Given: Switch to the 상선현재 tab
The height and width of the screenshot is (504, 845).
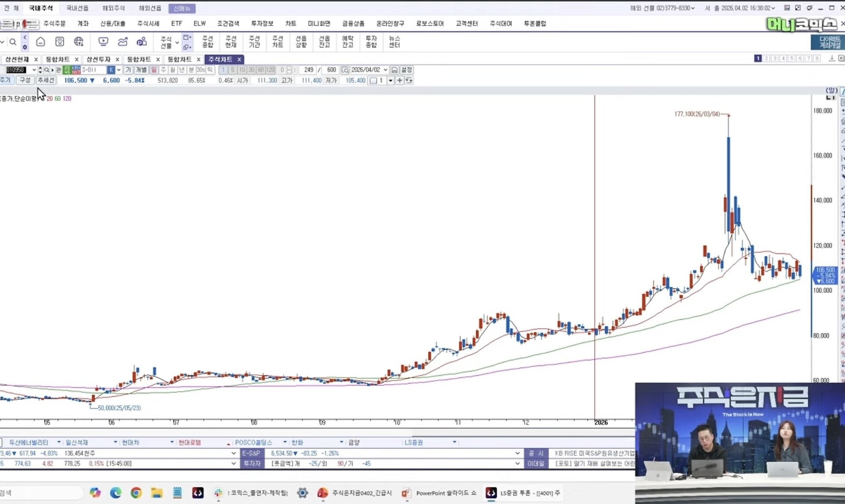Looking at the screenshot, I should tap(17, 59).
